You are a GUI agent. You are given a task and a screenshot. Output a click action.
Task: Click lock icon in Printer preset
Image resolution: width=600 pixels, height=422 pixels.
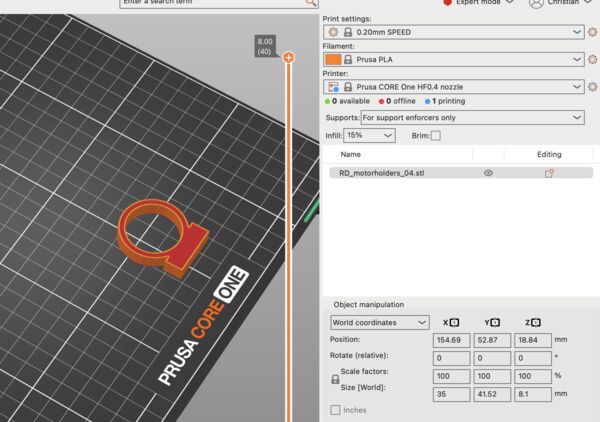348,87
